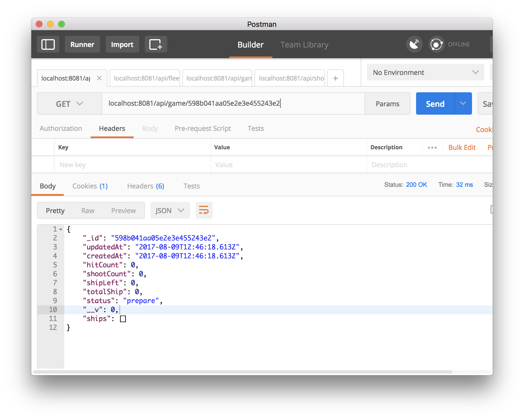Switch to the localhost:8081/api/sho request tab
Image resolution: width=524 pixels, height=420 pixels.
point(290,78)
